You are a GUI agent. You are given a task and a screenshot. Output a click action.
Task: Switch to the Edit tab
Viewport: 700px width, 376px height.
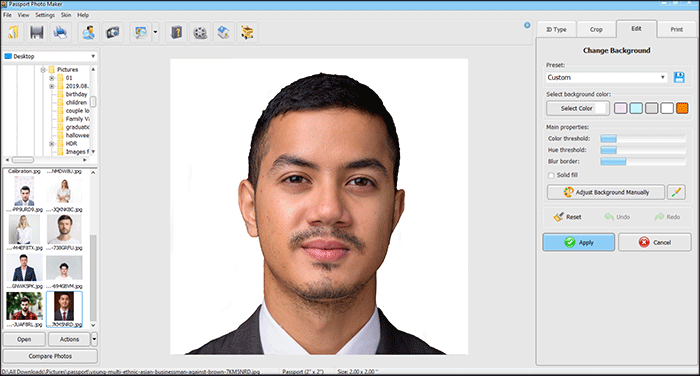pos(636,29)
